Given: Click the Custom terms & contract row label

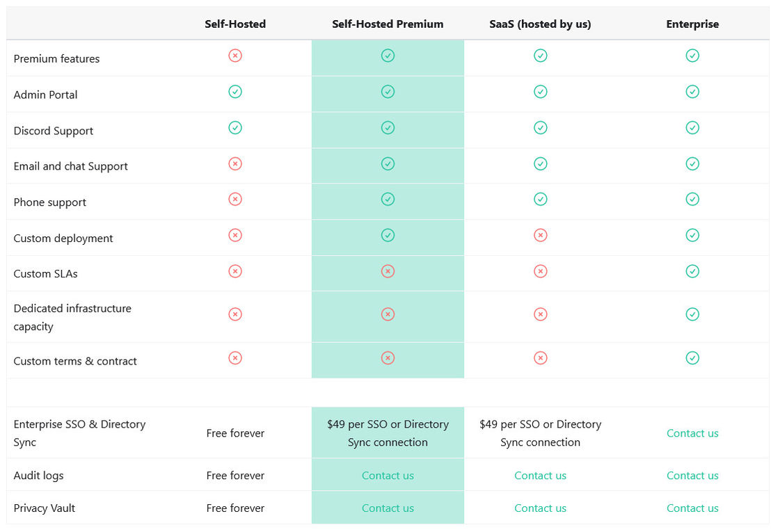Looking at the screenshot, I should pyautogui.click(x=74, y=361).
